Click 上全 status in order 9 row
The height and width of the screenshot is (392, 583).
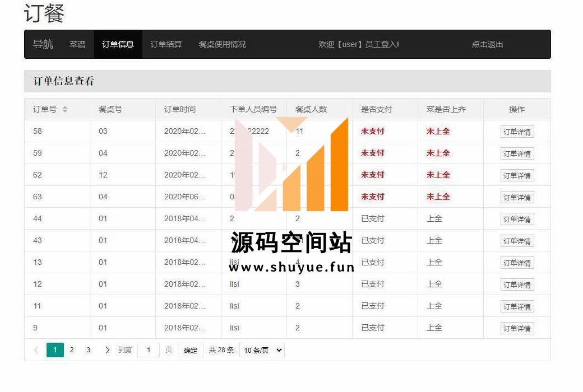pyautogui.click(x=434, y=328)
